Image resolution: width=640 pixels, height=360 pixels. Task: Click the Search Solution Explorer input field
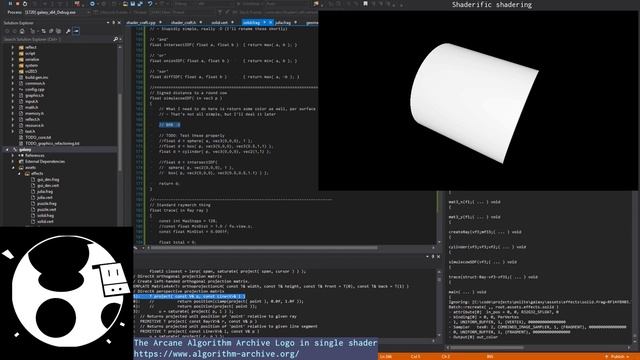[x=57, y=39]
